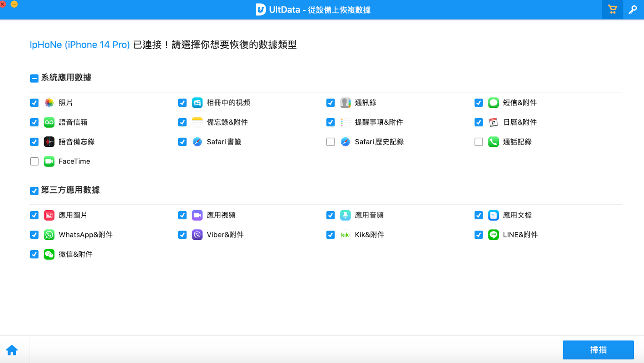Click the blue app documents icon

coord(493,215)
